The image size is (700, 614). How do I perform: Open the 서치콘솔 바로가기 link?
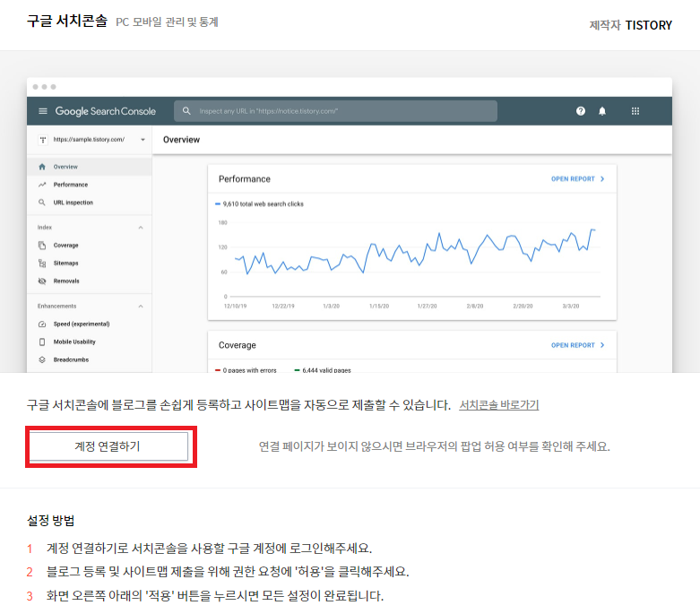[x=498, y=405]
